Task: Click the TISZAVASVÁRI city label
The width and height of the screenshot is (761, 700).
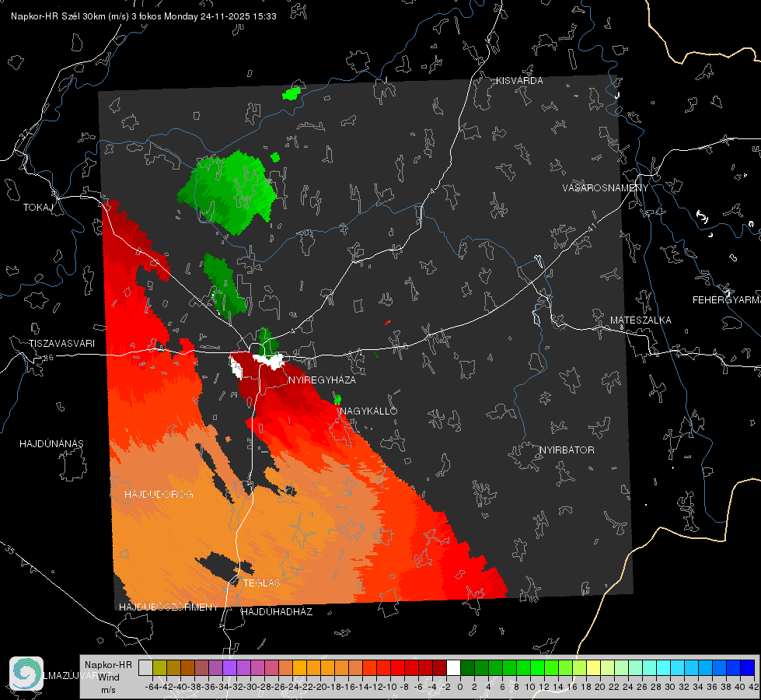Action: coord(61,344)
